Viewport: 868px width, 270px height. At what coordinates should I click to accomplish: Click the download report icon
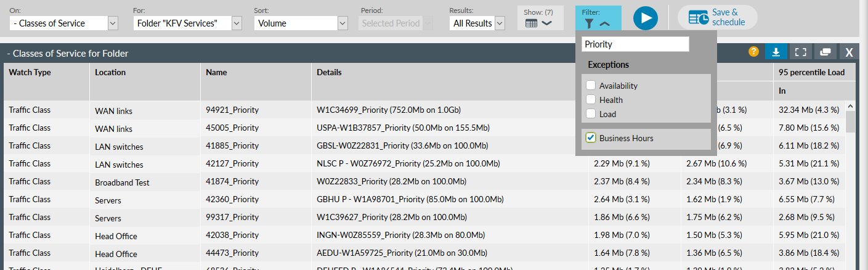point(776,52)
